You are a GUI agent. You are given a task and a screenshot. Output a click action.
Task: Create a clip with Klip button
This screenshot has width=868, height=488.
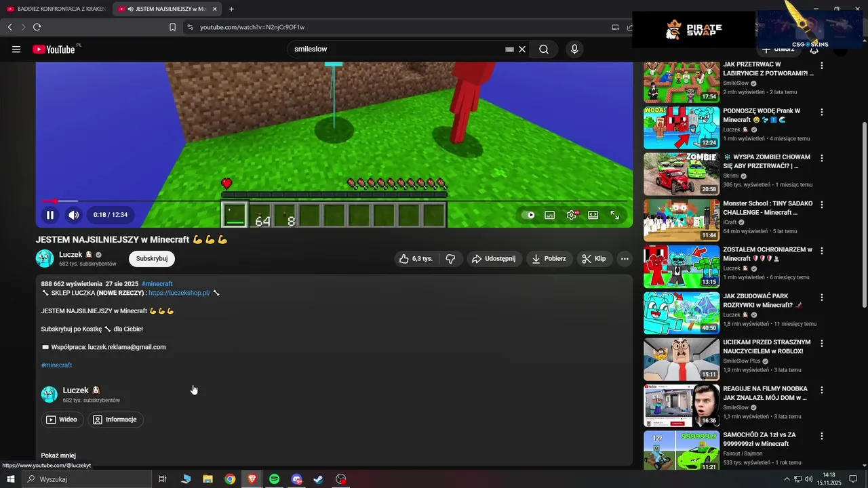click(x=594, y=258)
